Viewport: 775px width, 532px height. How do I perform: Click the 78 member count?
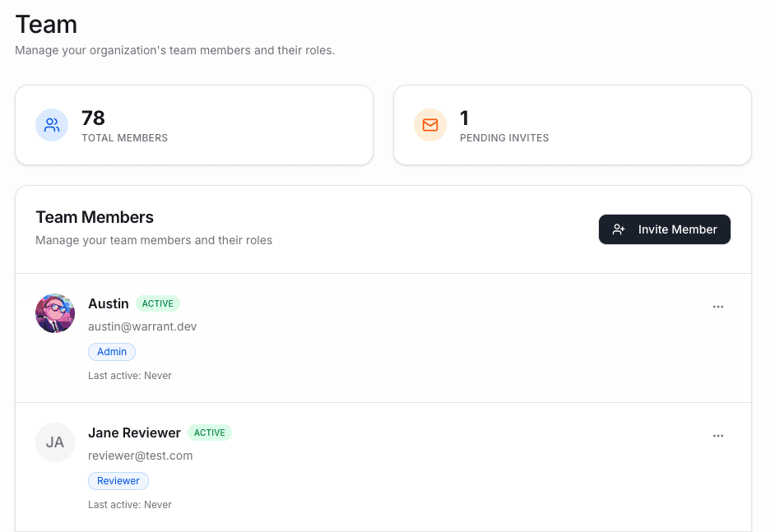click(x=93, y=118)
